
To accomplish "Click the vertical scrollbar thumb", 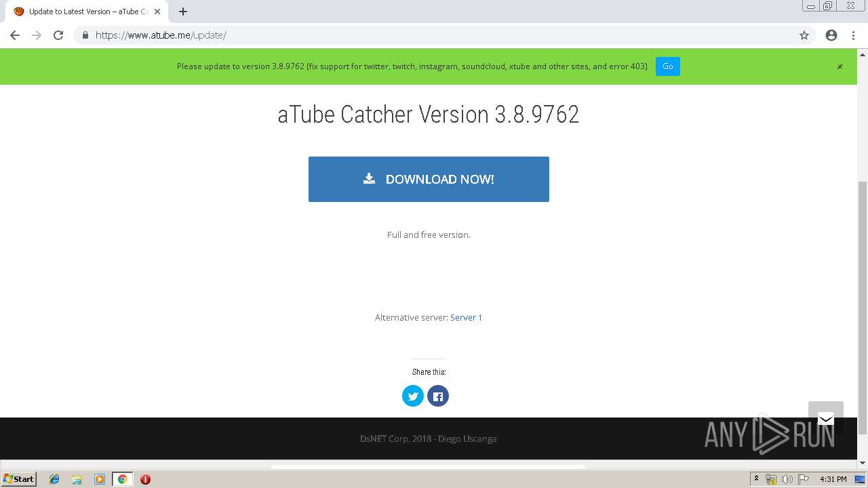I will (863, 308).
